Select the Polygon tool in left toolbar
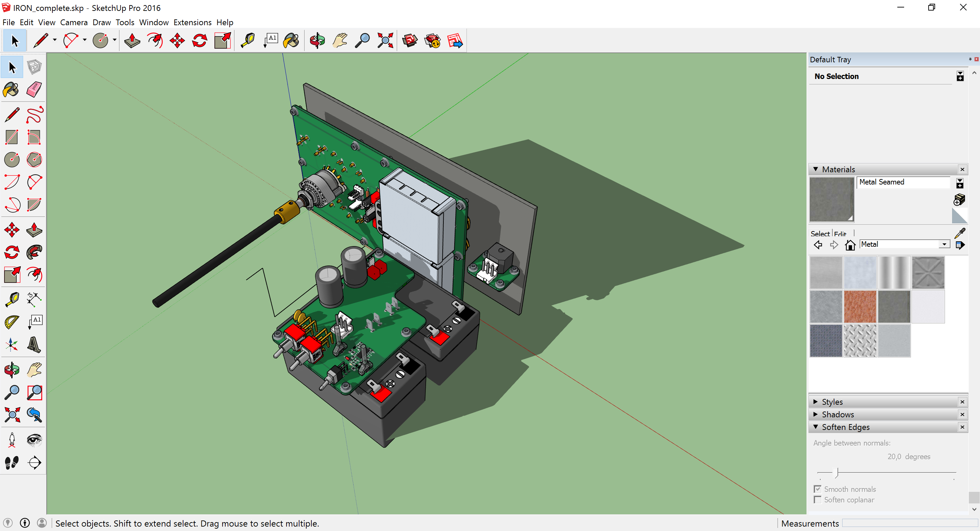Viewport: 980px width, 531px height. (34, 160)
